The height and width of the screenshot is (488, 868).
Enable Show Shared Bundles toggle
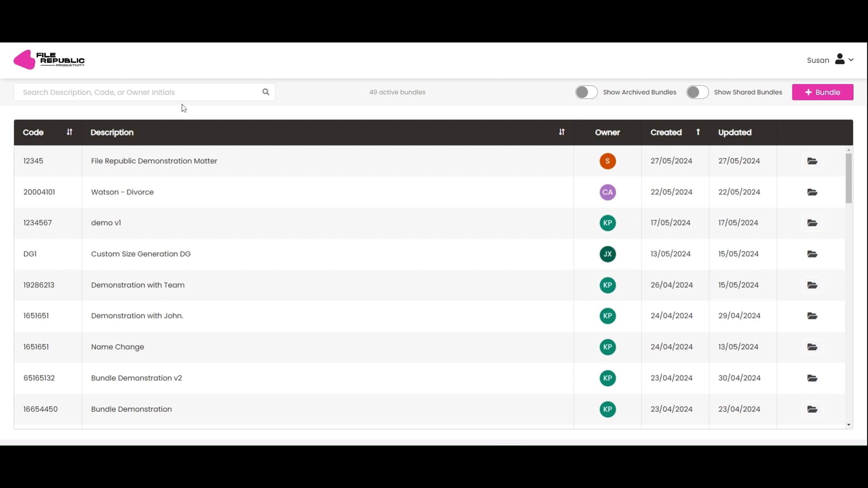(x=697, y=92)
